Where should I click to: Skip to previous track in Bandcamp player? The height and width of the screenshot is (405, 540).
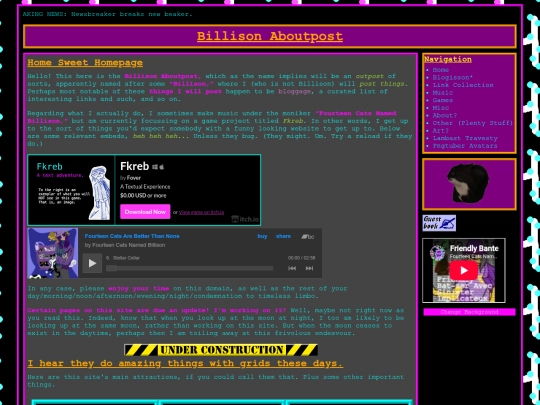tap(292, 268)
